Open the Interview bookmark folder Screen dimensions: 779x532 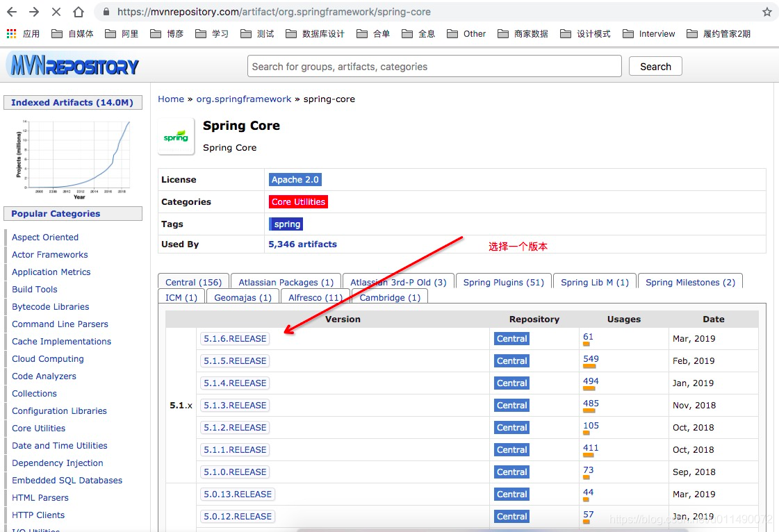pos(649,34)
